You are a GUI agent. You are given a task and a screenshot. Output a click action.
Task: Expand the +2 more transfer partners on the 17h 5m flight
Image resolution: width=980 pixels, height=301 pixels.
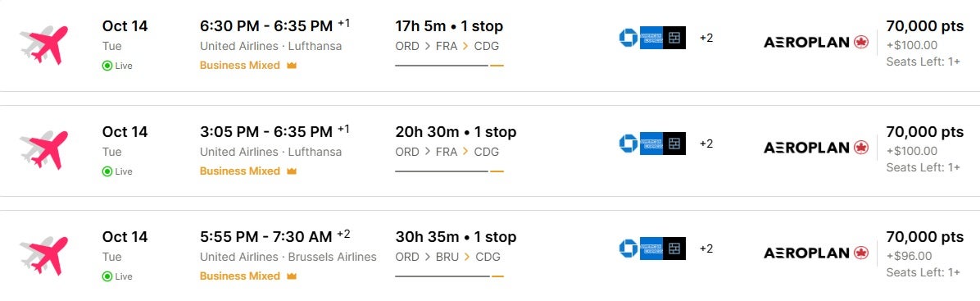click(706, 39)
